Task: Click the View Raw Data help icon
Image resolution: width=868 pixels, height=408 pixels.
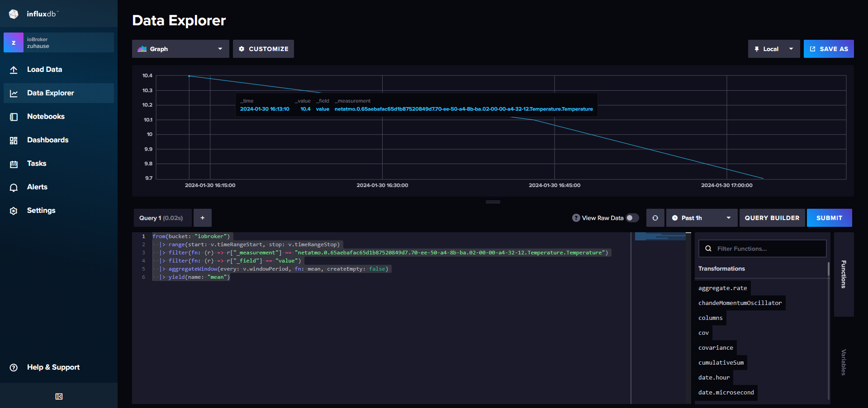Action: coord(576,218)
